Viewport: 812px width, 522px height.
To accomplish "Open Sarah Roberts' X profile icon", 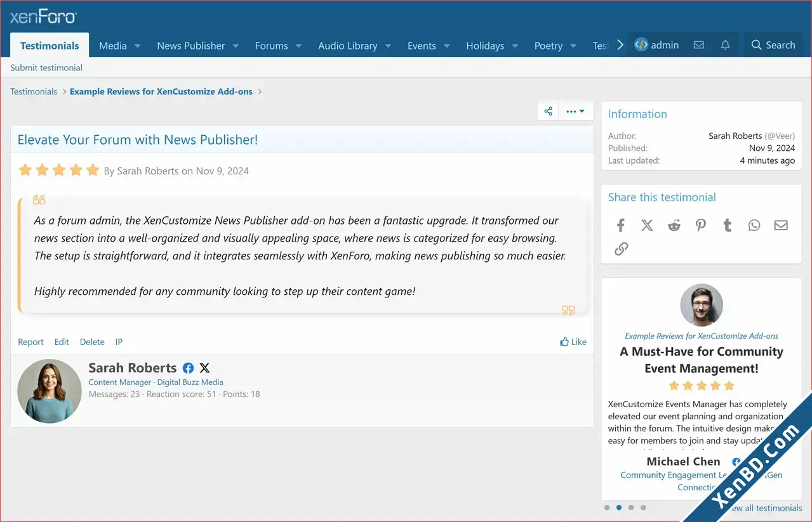I will (204, 368).
